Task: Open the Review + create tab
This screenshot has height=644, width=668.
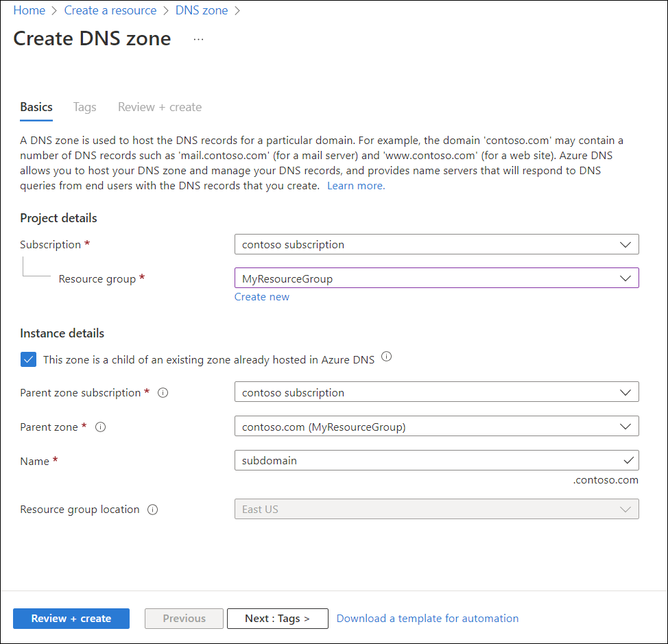Action: click(159, 107)
